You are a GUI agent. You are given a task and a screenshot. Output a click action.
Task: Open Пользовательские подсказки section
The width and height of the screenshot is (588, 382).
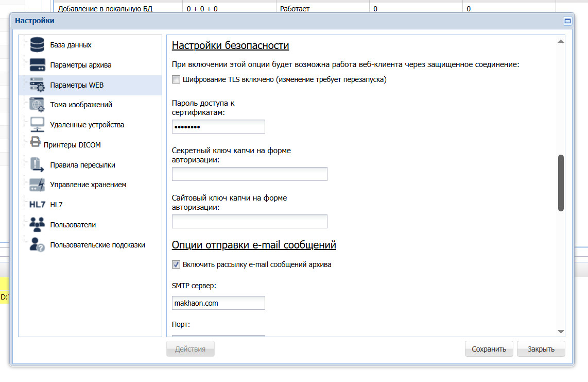pyautogui.click(x=97, y=245)
